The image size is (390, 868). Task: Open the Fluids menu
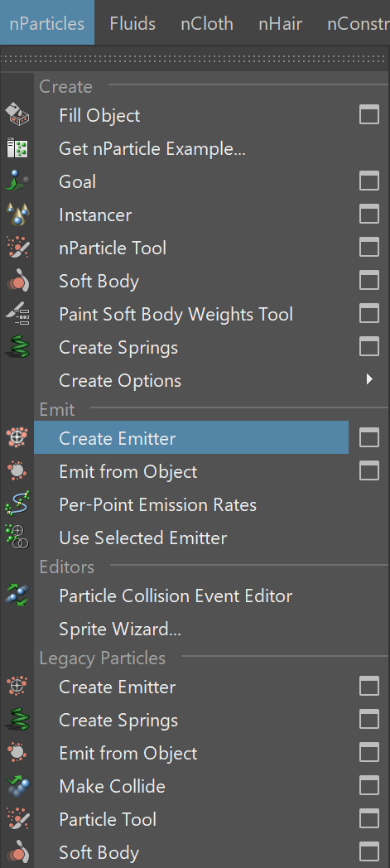click(x=132, y=23)
